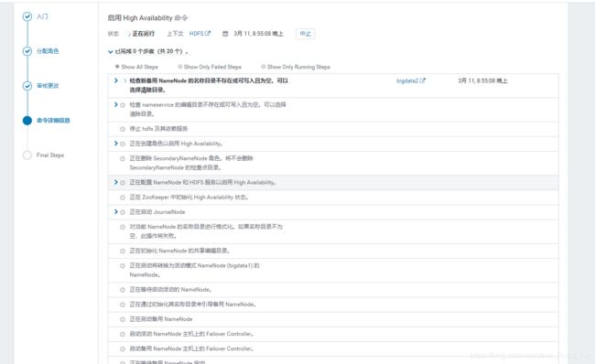The image size is (595, 364).
Task: Click pending circle on NameNode (bigdata1) start row
Action: pos(123,266)
